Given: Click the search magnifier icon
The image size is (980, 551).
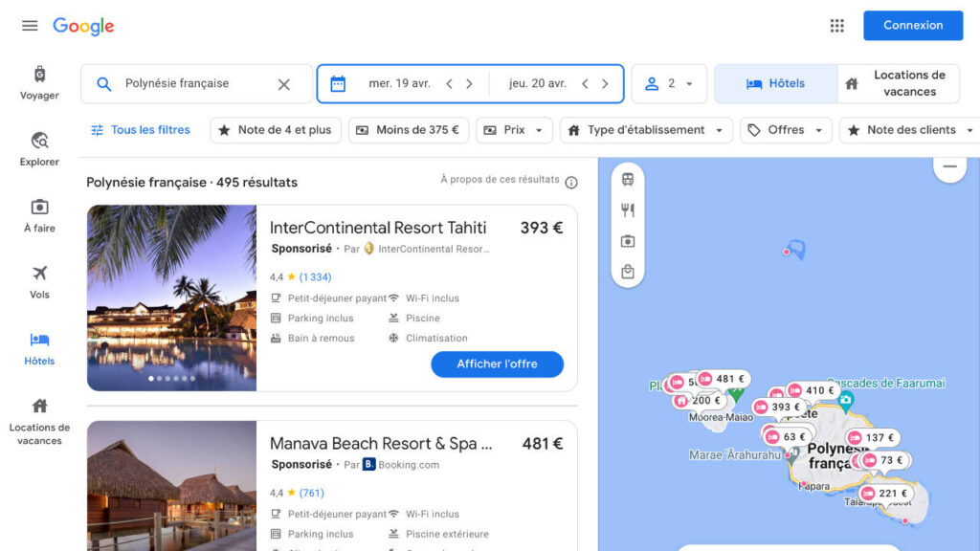Looking at the screenshot, I should [x=103, y=84].
